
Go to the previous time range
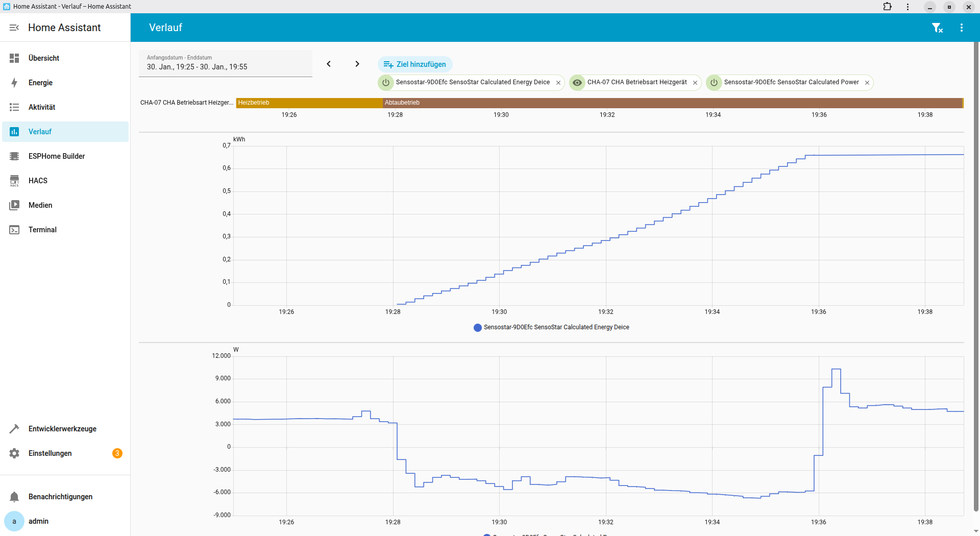329,64
